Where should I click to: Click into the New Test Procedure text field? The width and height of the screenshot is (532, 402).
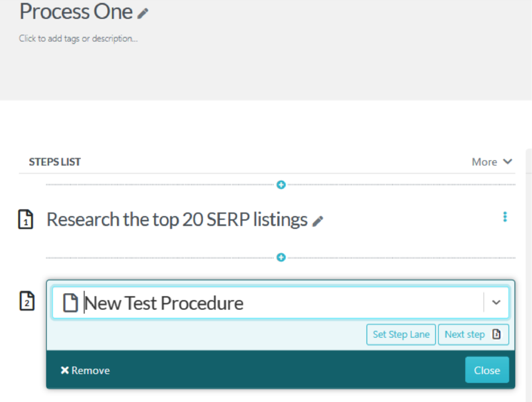[268, 303]
